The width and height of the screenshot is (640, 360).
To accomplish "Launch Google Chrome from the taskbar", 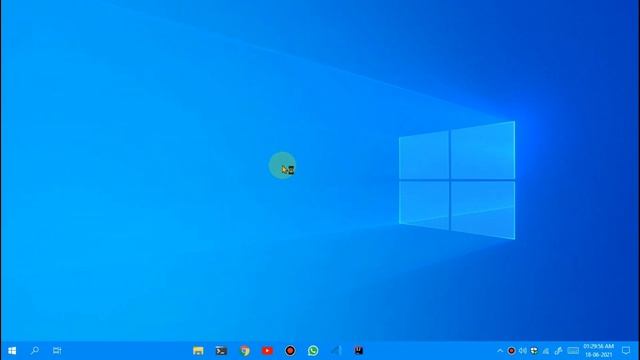I will [x=244, y=351].
